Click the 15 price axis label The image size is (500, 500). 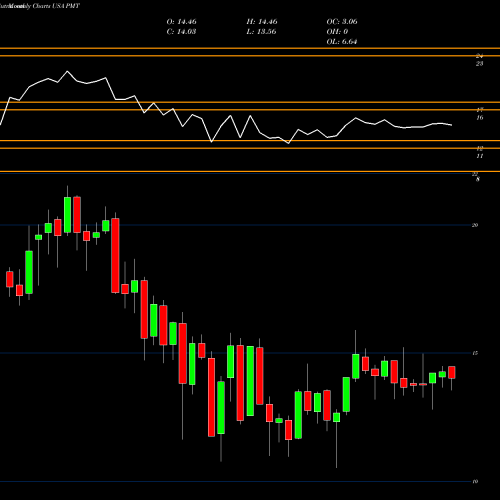point(475,353)
